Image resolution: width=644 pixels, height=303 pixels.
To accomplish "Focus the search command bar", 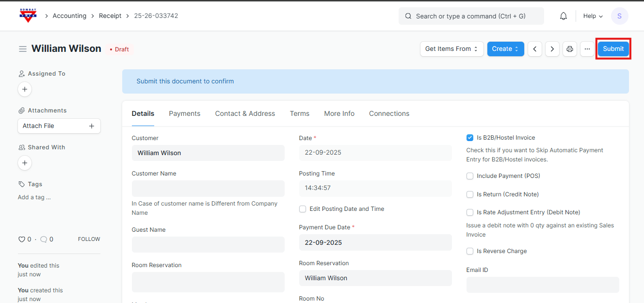I will (x=471, y=16).
